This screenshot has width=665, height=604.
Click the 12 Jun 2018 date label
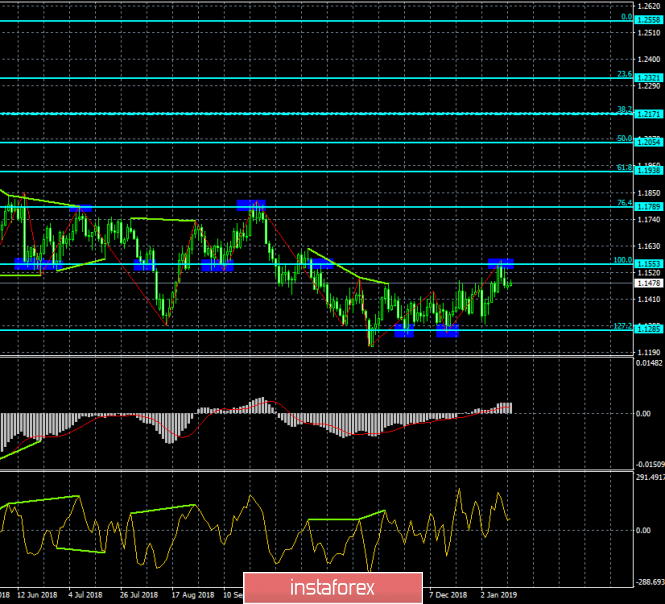pos(35,593)
